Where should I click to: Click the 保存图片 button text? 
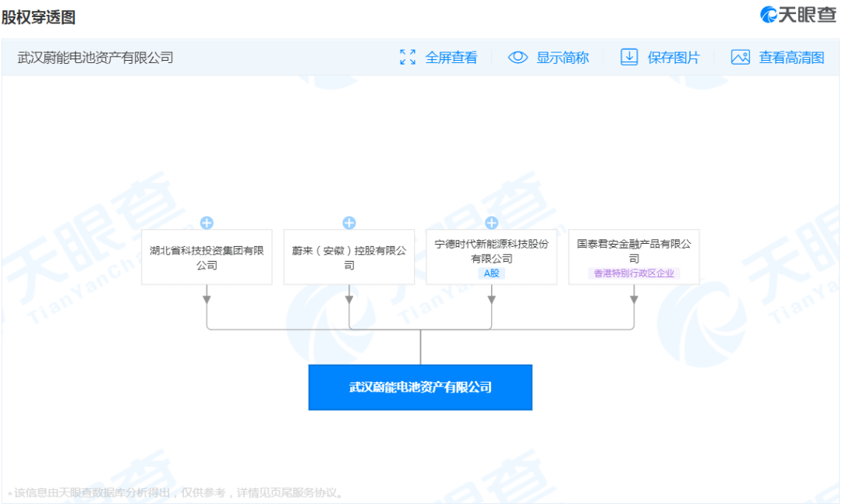674,58
